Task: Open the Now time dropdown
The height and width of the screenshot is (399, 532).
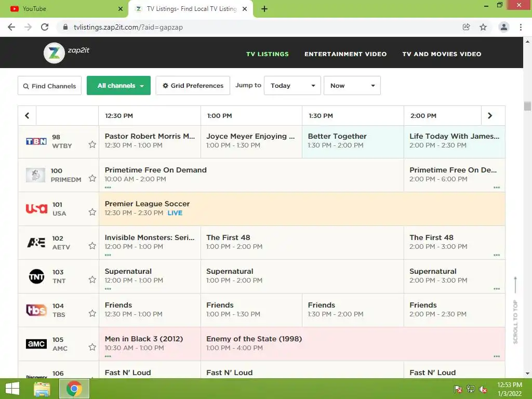Action: click(x=352, y=86)
